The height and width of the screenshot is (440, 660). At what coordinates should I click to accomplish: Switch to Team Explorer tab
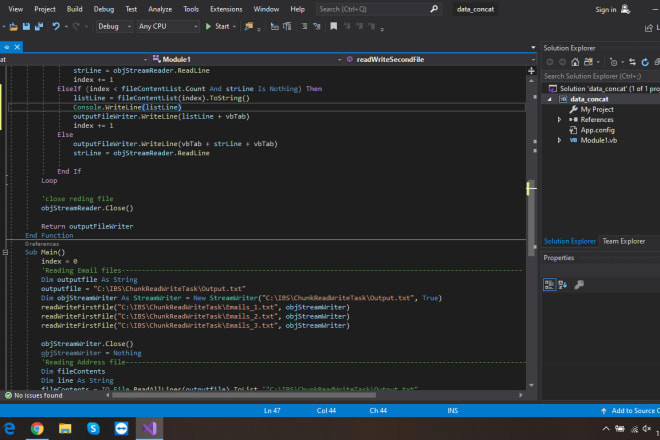623,241
